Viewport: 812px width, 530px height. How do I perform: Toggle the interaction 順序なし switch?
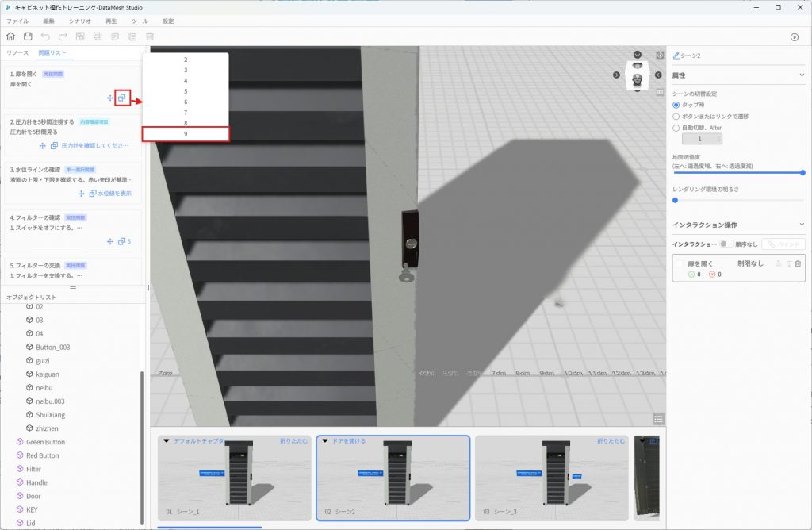click(x=726, y=244)
